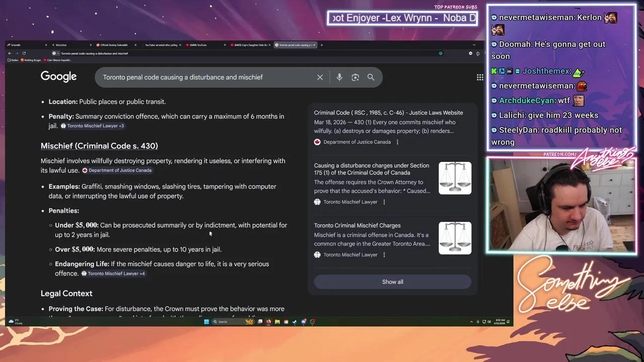Open the Toronto Mischief Lawyer +4 source chip
Viewport: 644px width, 362px height.
tap(113, 274)
